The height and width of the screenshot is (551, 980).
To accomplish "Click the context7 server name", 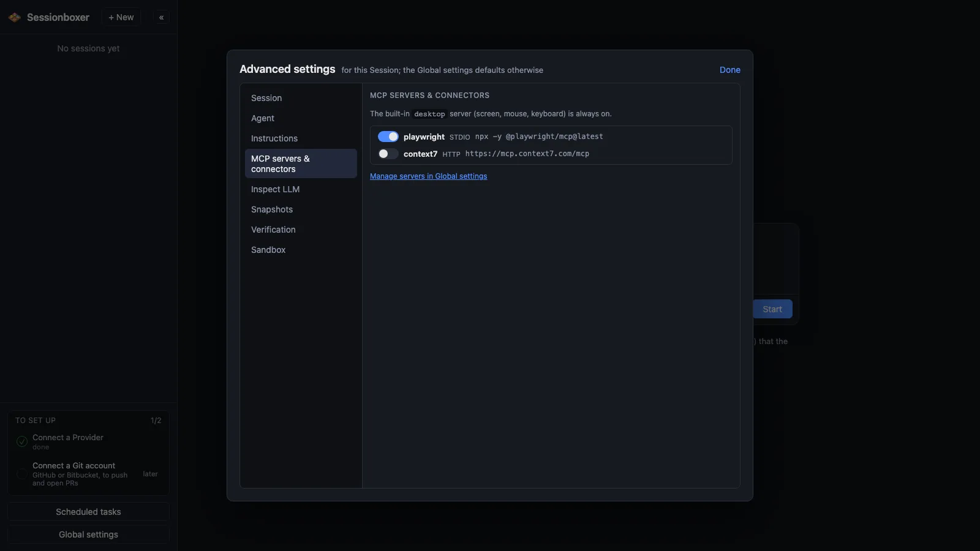I will pos(420,154).
